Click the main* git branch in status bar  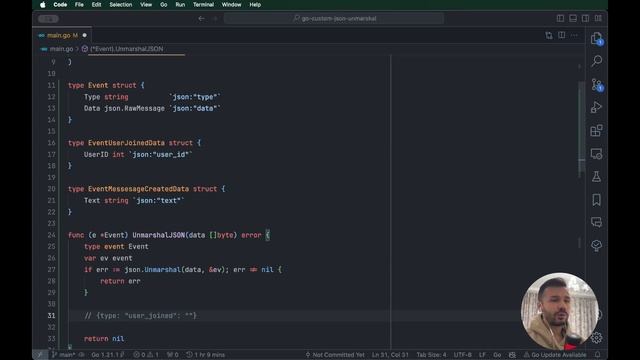(64, 355)
